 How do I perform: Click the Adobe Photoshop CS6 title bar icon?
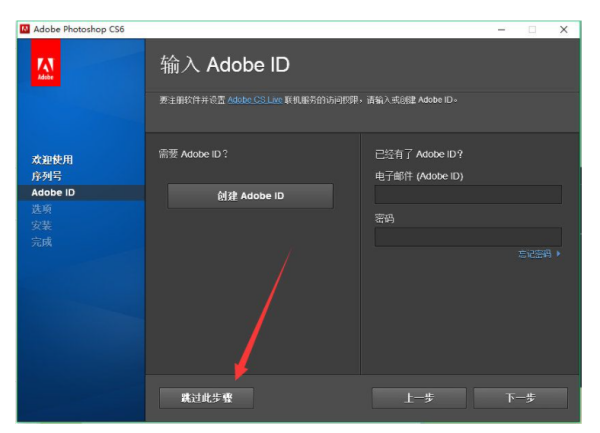tap(25, 29)
